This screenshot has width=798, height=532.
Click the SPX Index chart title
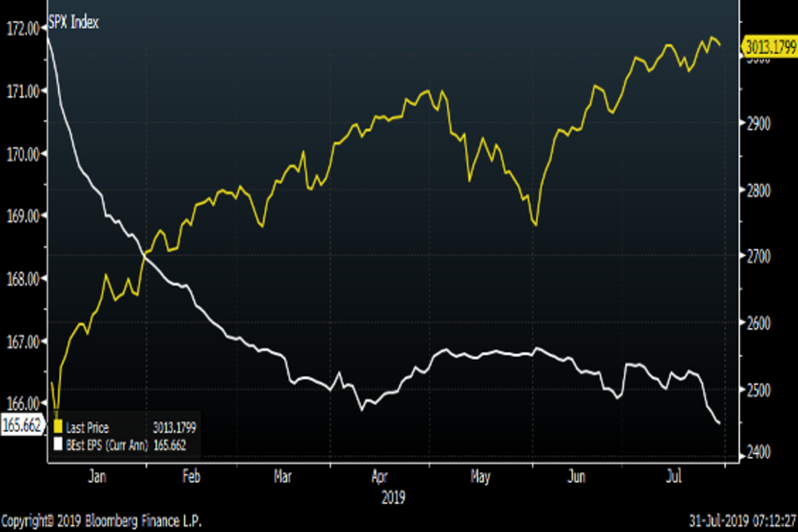[73, 23]
